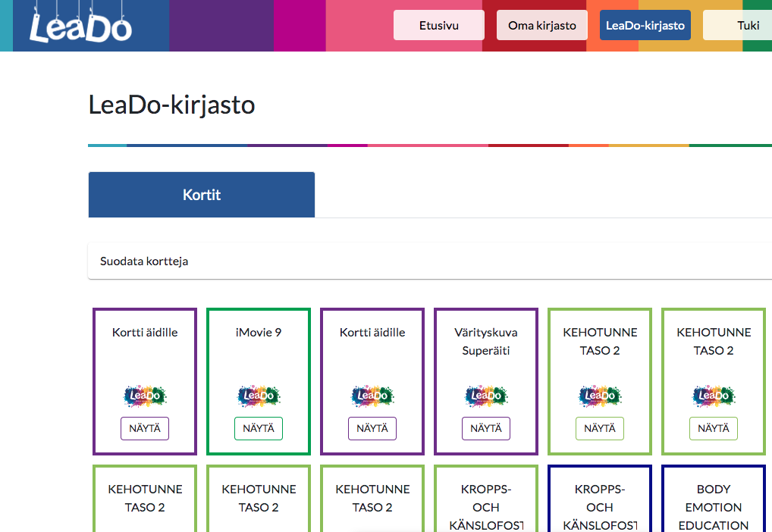Viewport: 772px width, 532px height.
Task: Select the Värityskuva Superäiti card title
Action: tap(486, 341)
